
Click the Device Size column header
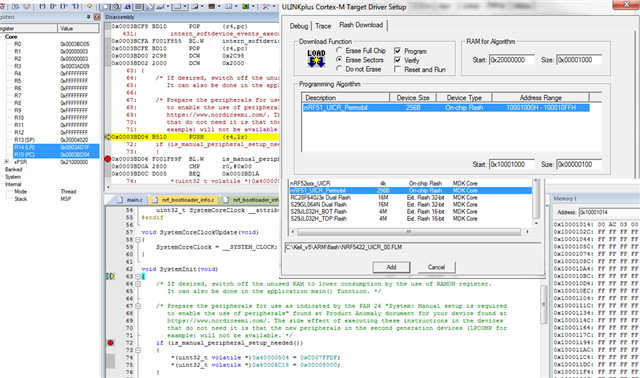click(413, 98)
